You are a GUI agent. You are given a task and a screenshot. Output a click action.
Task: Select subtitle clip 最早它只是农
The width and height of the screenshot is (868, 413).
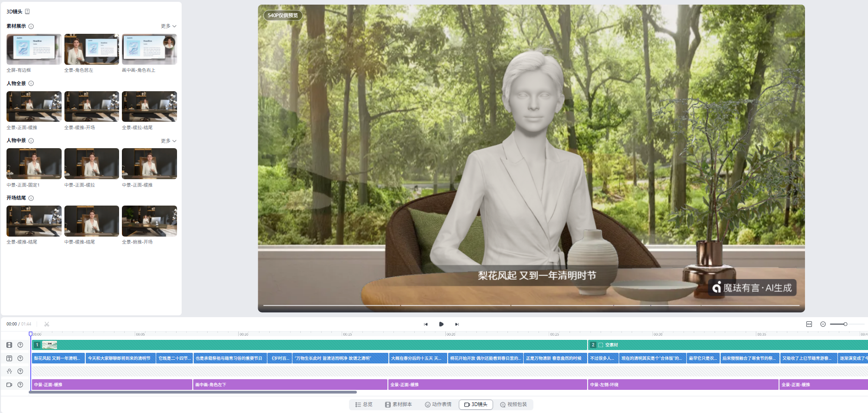click(703, 358)
